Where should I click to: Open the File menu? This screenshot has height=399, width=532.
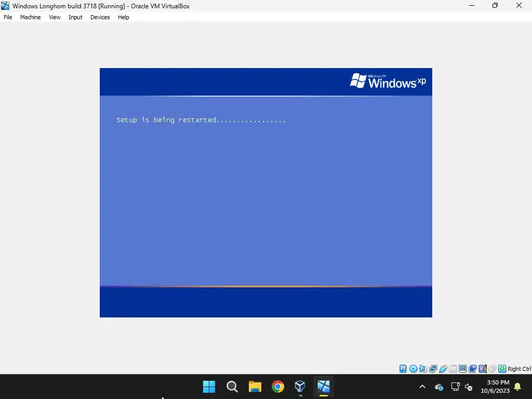tap(8, 17)
